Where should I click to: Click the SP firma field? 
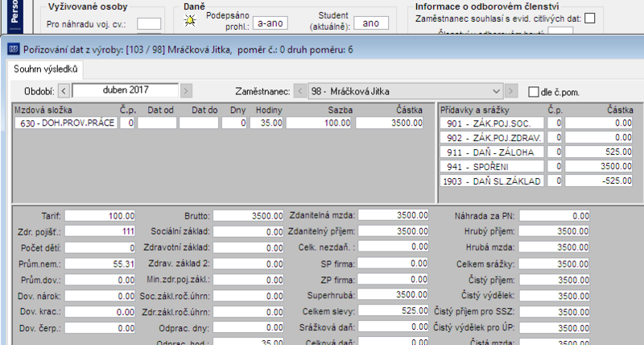[x=393, y=263]
